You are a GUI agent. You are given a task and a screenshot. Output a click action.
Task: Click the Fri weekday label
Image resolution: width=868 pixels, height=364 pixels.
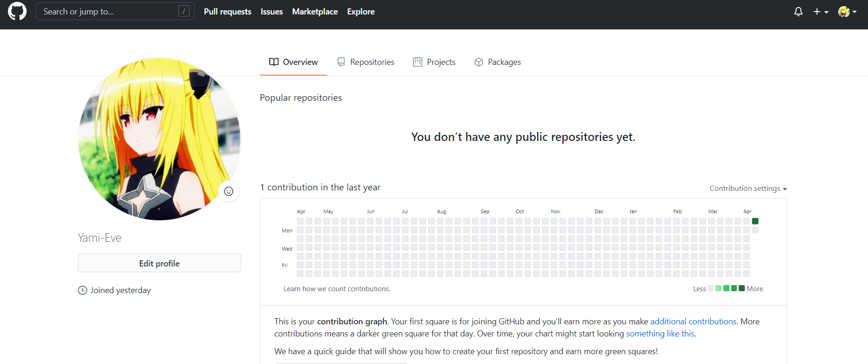tap(285, 266)
